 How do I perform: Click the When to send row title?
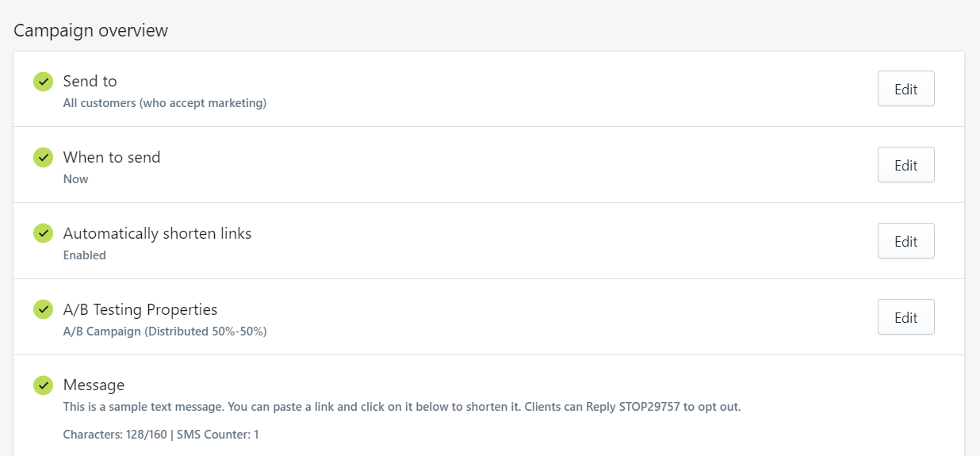[x=112, y=157]
